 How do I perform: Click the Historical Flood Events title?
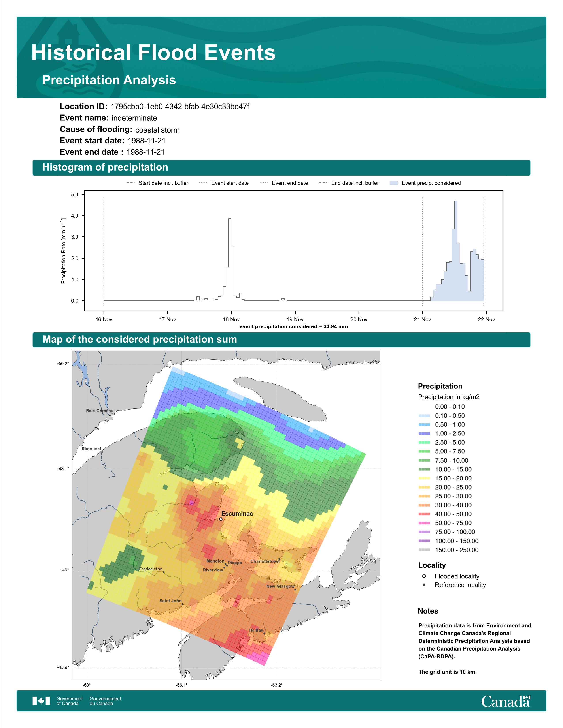(153, 53)
